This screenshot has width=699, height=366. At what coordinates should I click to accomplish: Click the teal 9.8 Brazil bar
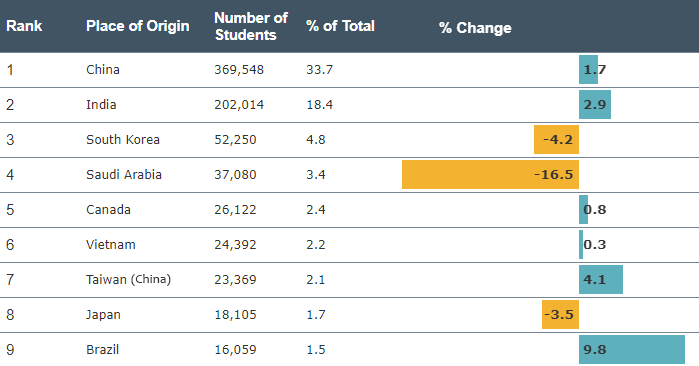(x=632, y=350)
